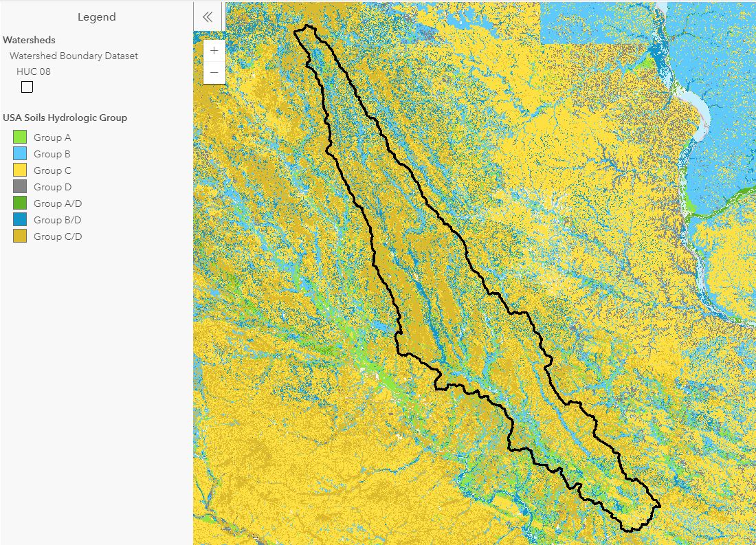Zoom out of the map with minus button
756x545 pixels.
214,73
